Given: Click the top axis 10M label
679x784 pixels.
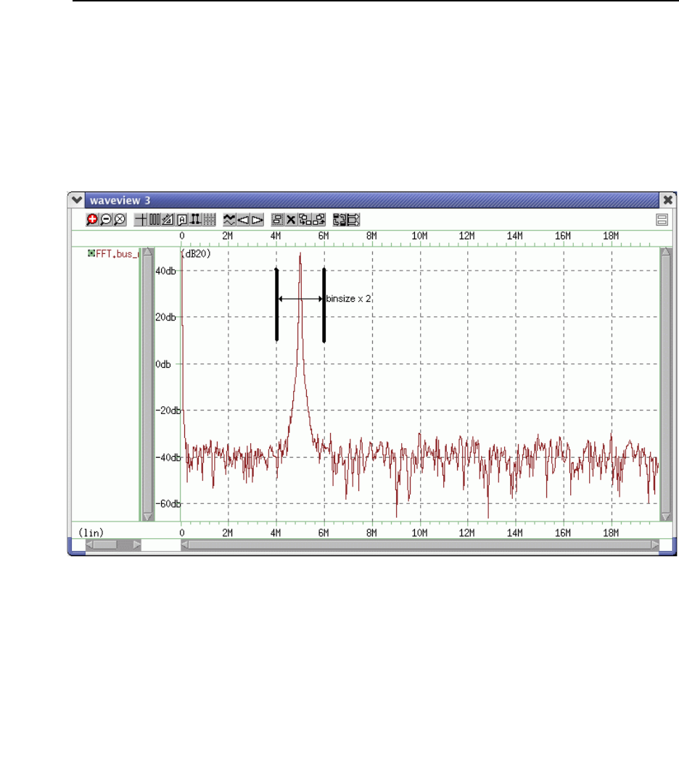Looking at the screenshot, I should pos(419,236).
